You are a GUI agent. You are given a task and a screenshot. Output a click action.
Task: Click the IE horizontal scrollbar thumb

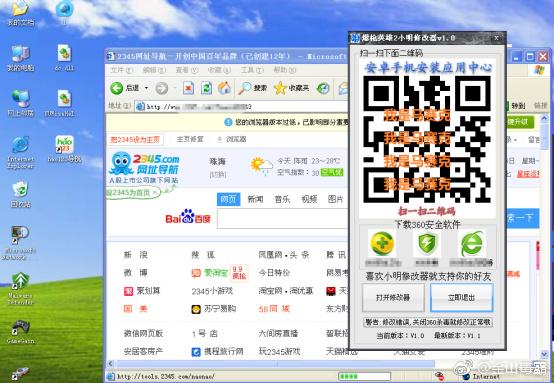[x=276, y=364]
